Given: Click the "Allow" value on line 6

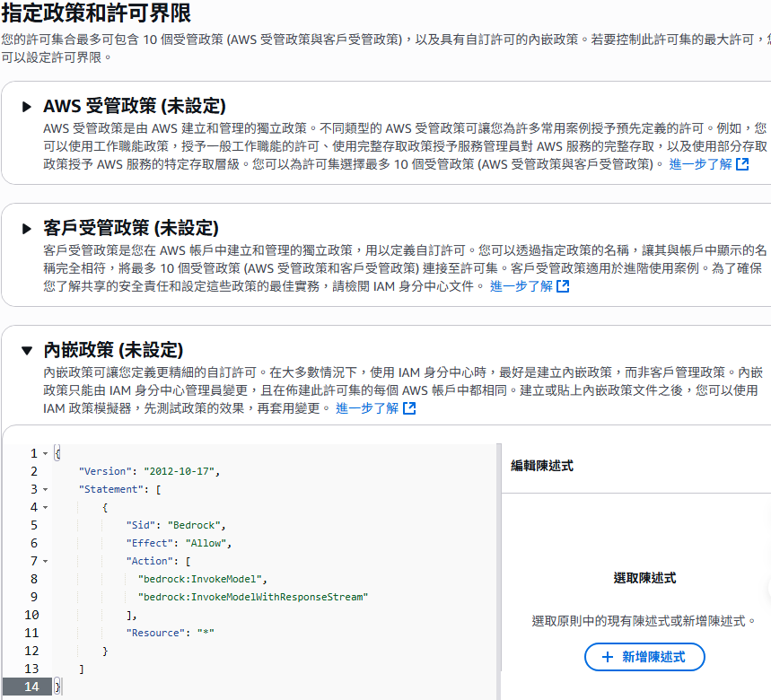Looking at the screenshot, I should (x=206, y=543).
